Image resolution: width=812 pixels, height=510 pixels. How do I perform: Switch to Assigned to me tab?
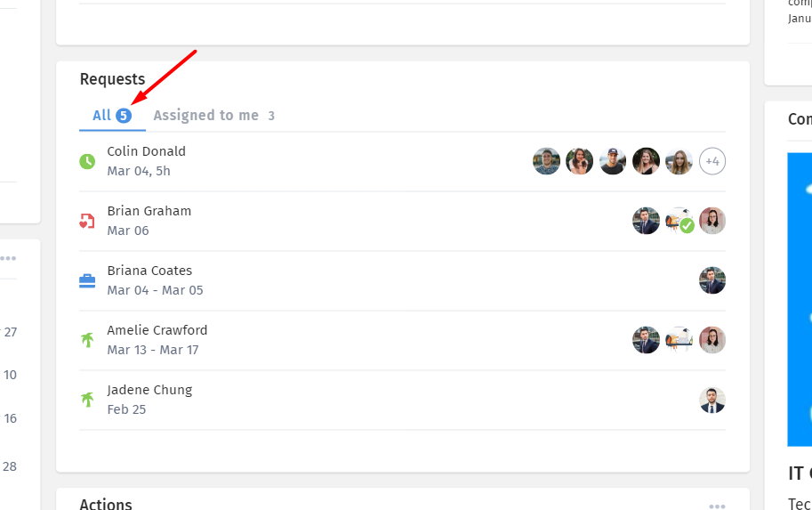click(213, 115)
